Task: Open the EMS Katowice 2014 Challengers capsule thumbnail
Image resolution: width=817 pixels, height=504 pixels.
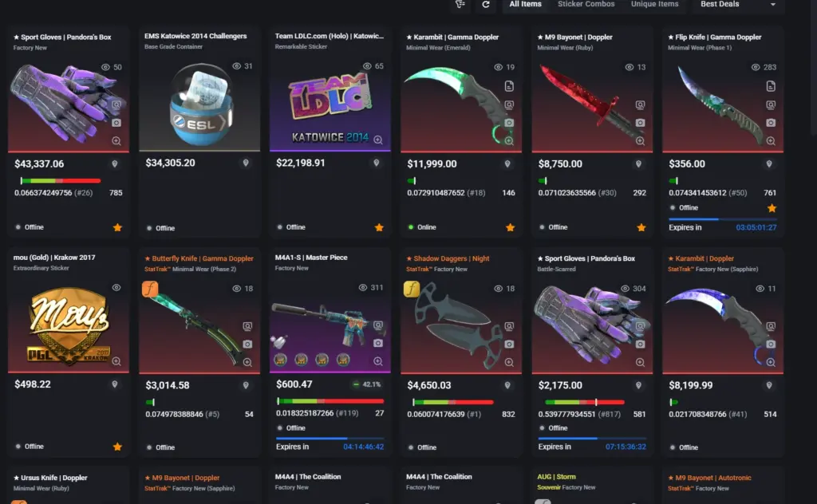Action: [199, 103]
